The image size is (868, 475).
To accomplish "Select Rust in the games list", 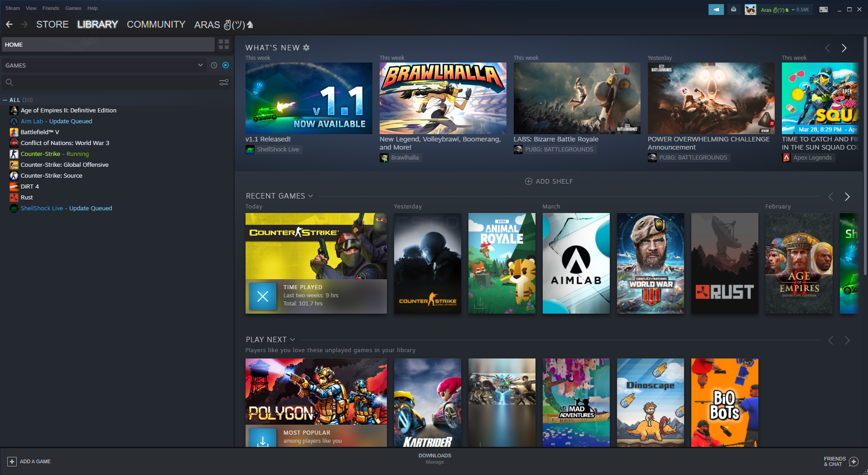I will [x=27, y=198].
